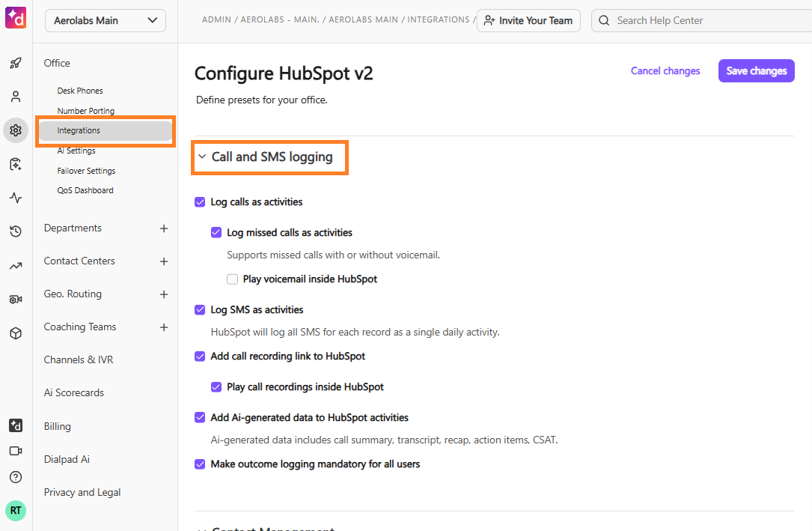Expand Contact Centers with its plus icon
This screenshot has width=812, height=531.
point(164,261)
